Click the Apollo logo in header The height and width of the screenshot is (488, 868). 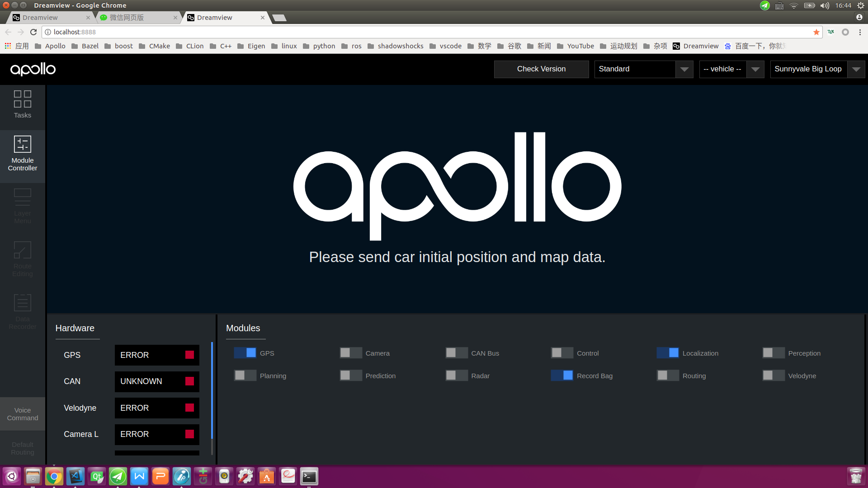[33, 69]
